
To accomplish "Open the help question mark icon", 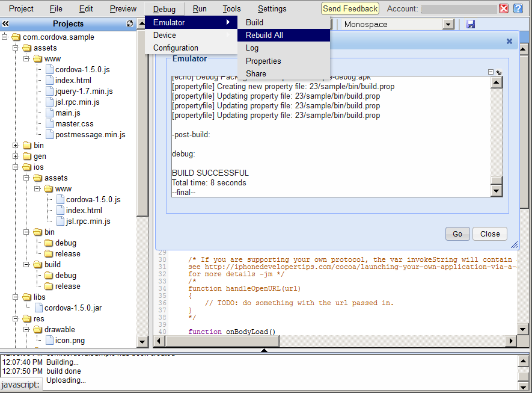I will pyautogui.click(x=518, y=8).
